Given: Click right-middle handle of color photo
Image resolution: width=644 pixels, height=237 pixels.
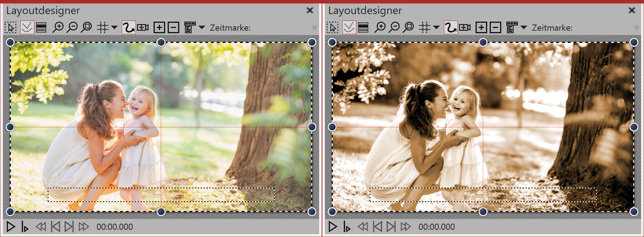Looking at the screenshot, I should [x=312, y=127].
